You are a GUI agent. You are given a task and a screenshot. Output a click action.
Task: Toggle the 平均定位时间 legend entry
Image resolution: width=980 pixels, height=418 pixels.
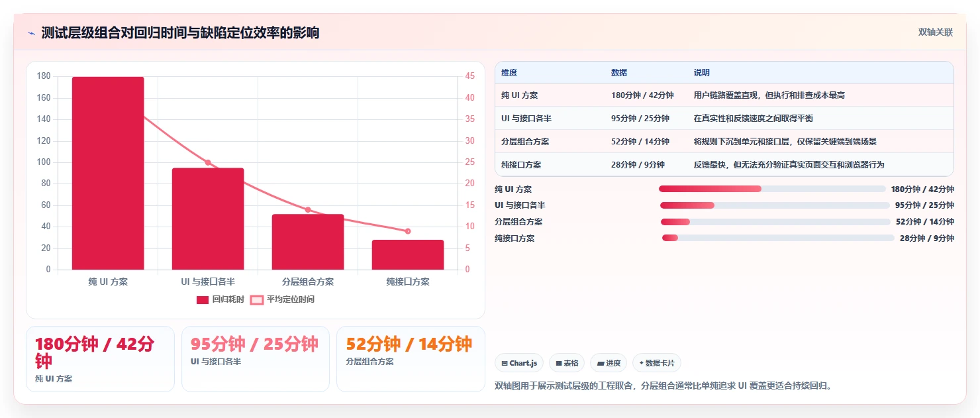[x=282, y=299]
